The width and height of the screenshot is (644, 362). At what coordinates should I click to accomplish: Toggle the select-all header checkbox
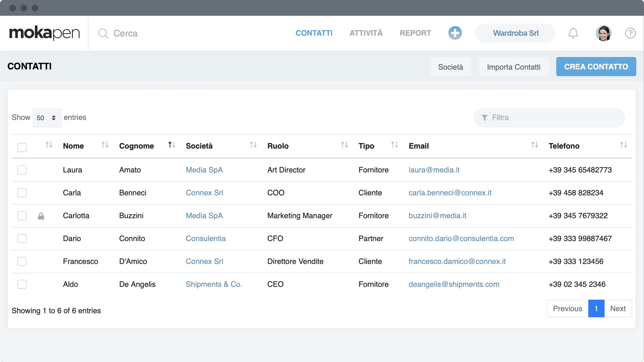click(22, 147)
